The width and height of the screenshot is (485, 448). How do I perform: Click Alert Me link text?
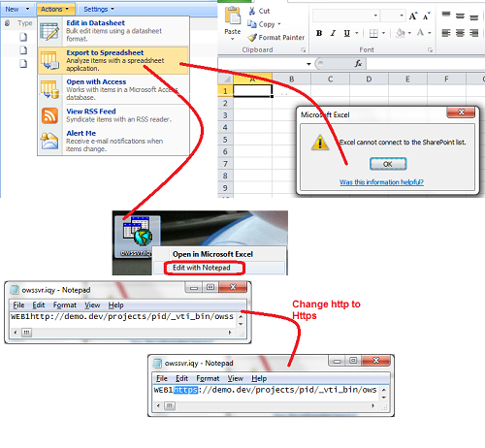tap(81, 133)
